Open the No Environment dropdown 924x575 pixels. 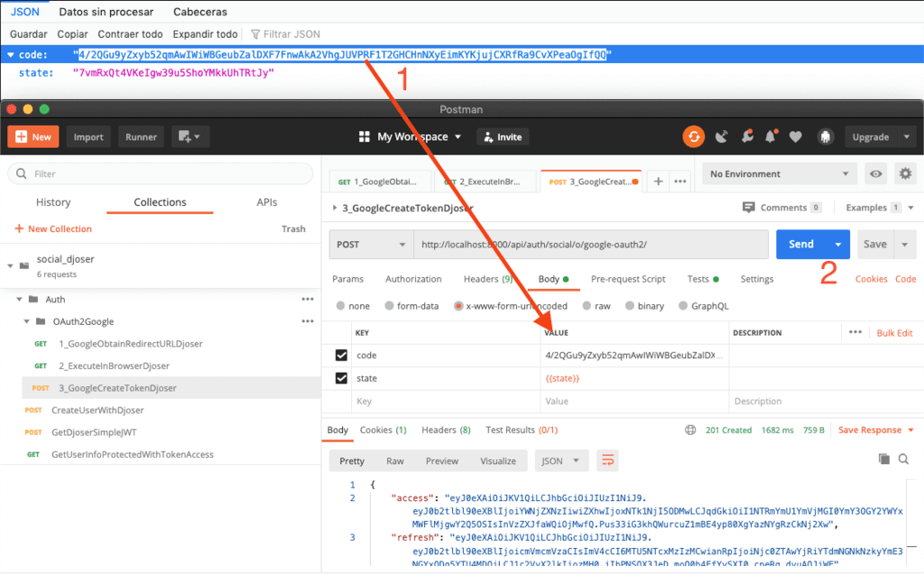781,173
